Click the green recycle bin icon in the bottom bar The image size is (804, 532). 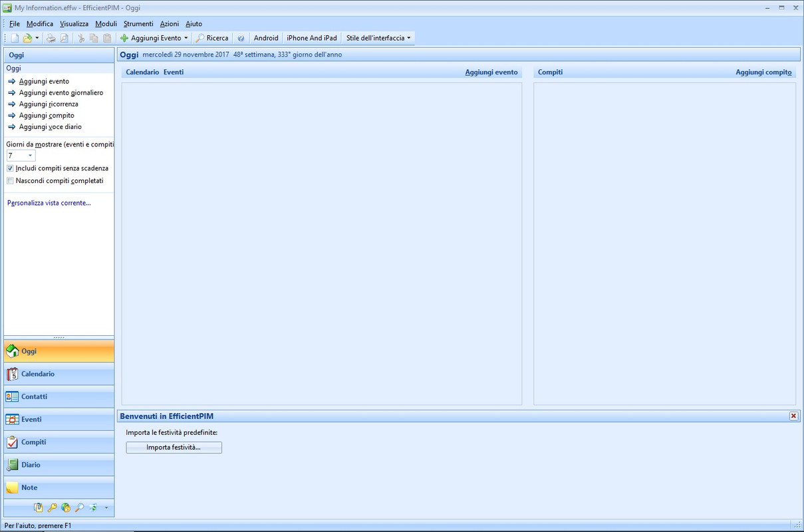click(93, 507)
